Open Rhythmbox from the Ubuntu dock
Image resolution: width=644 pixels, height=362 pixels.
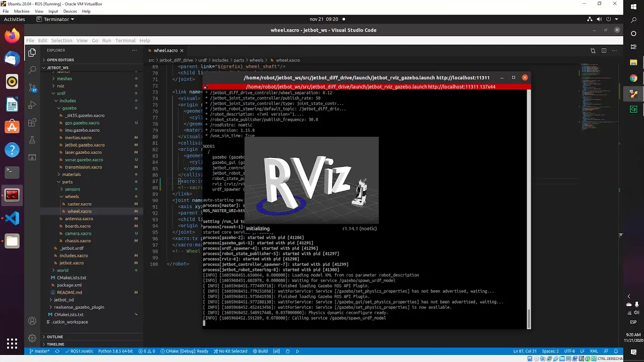(x=12, y=81)
